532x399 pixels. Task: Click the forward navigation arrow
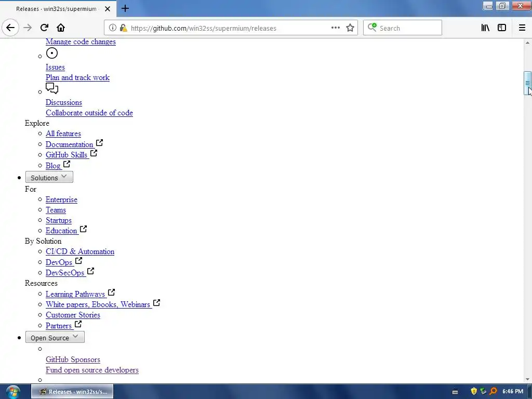coord(28,28)
